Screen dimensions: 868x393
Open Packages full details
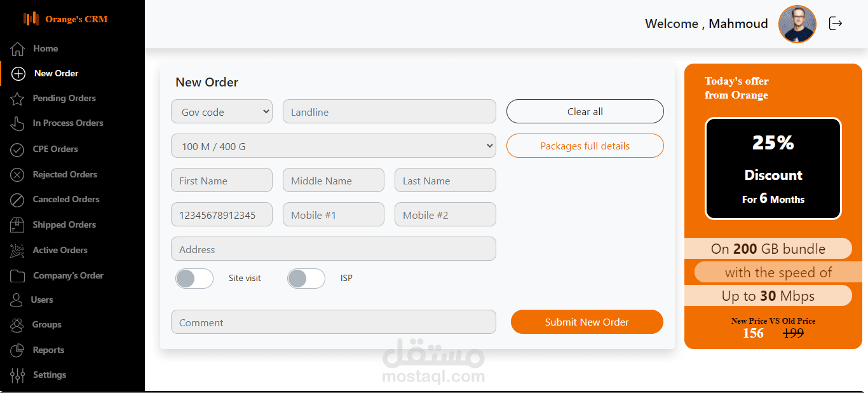tap(585, 146)
